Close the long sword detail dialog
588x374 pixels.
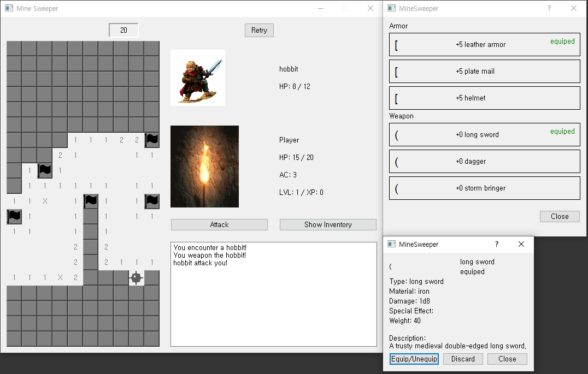pos(507,359)
